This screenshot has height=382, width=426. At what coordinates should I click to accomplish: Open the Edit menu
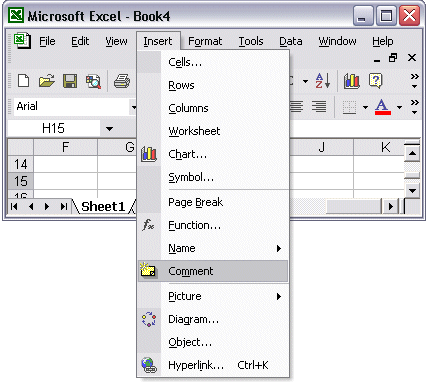(80, 41)
